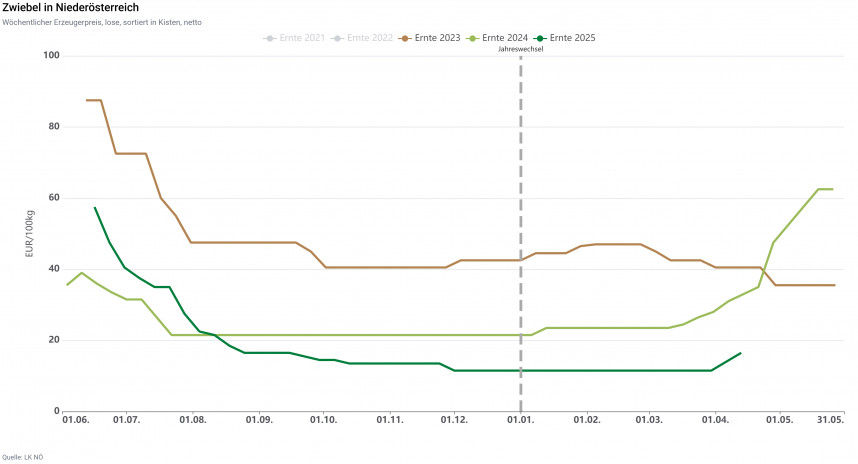Click the grey Ernte 2022 legend marker
Image resolution: width=858 pixels, height=464 pixels.
point(338,38)
